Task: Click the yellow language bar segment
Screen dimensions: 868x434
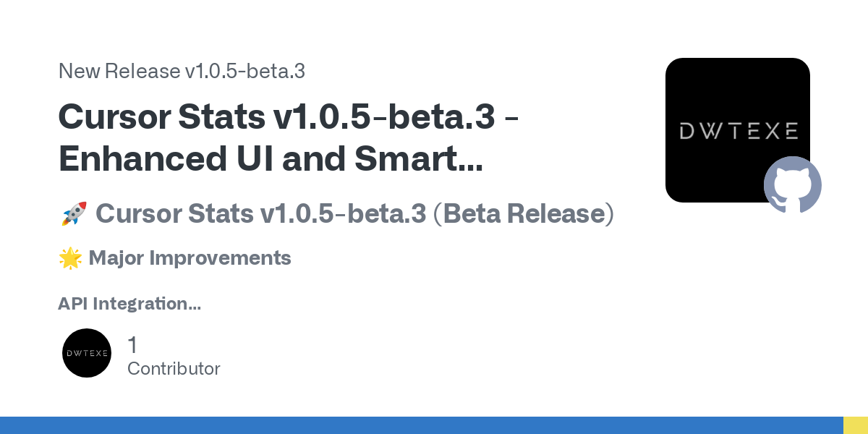Action: point(856,425)
